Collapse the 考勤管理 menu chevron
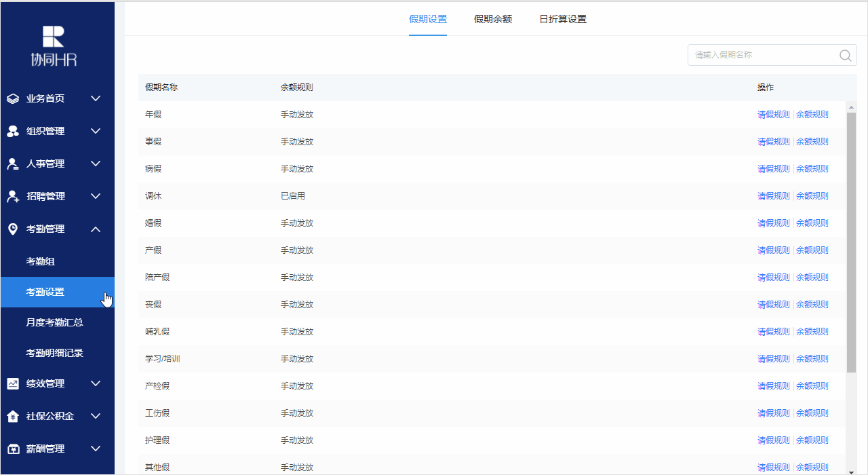The image size is (868, 475). (96, 229)
